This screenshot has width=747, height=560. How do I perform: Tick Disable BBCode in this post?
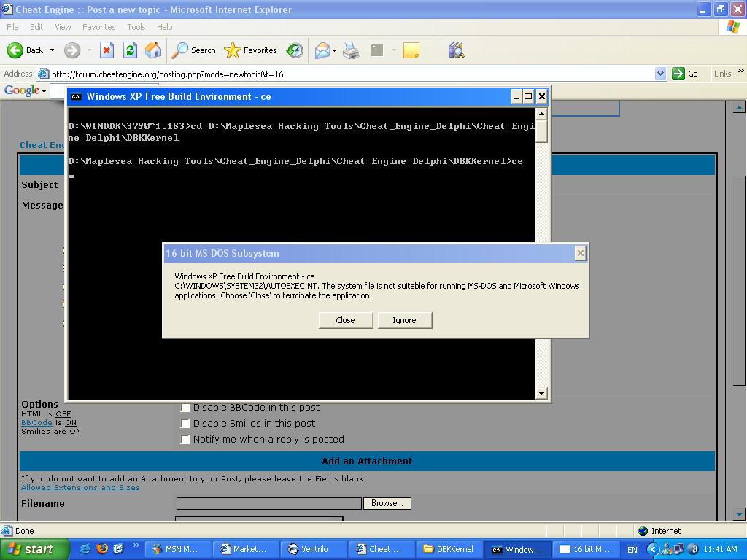(x=185, y=408)
